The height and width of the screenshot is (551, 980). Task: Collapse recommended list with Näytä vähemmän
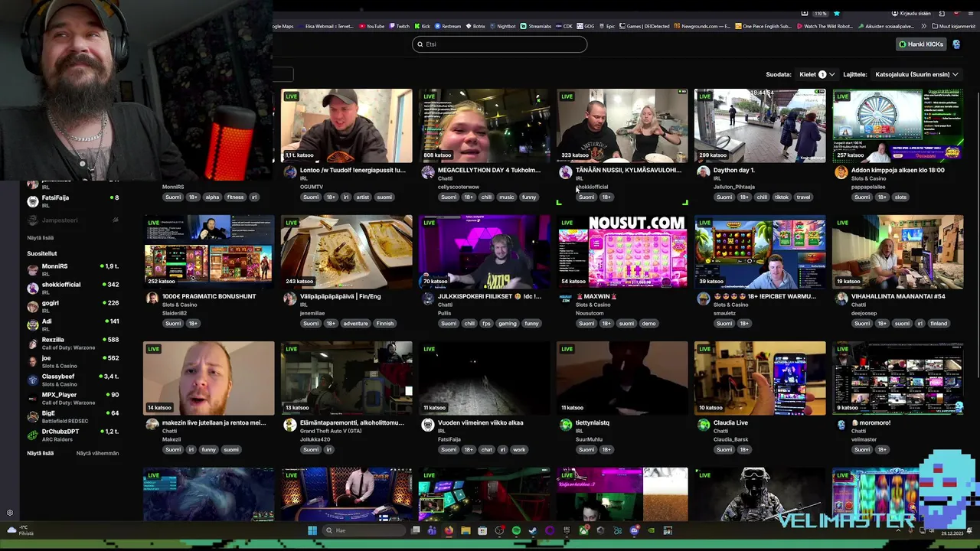point(97,453)
